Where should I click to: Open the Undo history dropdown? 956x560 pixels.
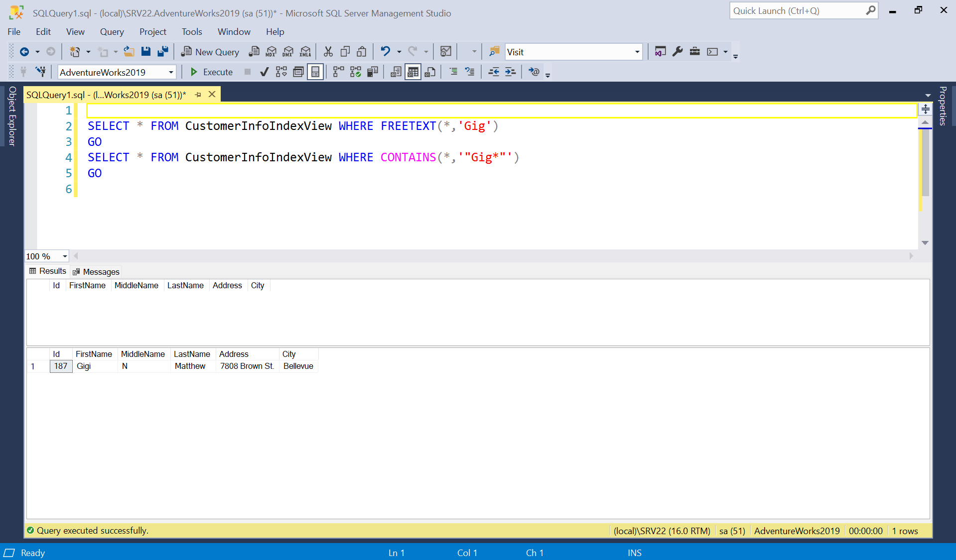(399, 51)
